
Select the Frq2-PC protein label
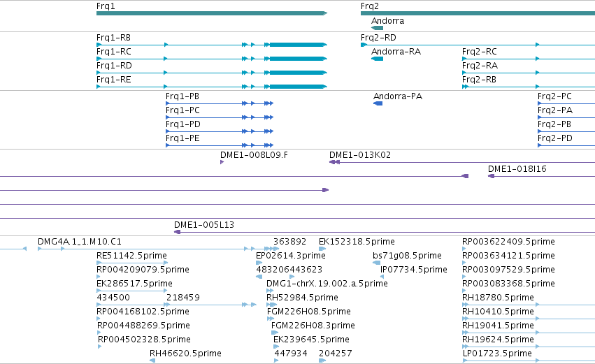click(554, 96)
